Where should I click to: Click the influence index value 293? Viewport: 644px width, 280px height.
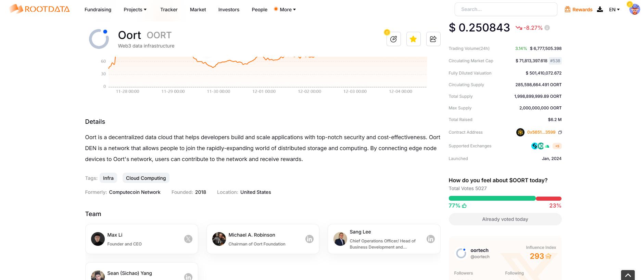(x=537, y=256)
